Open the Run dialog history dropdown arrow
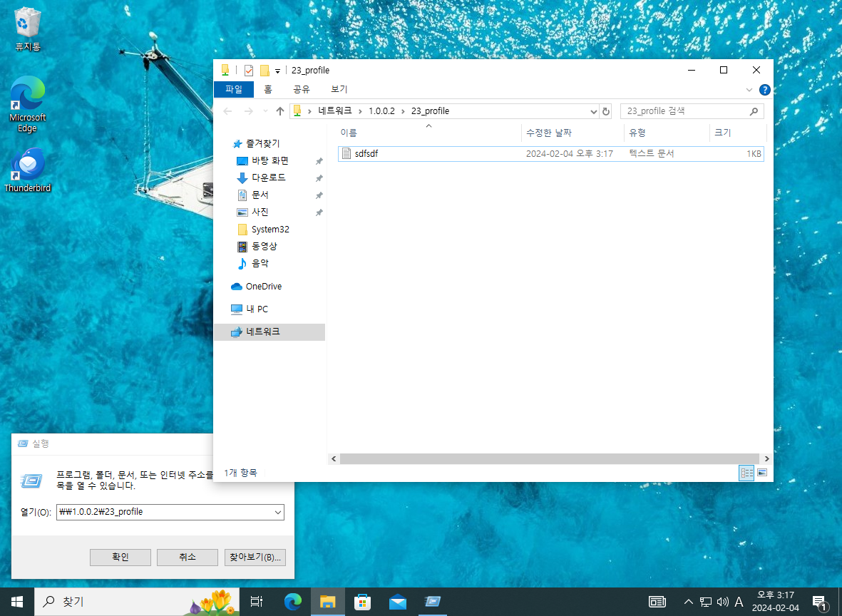 [277, 513]
